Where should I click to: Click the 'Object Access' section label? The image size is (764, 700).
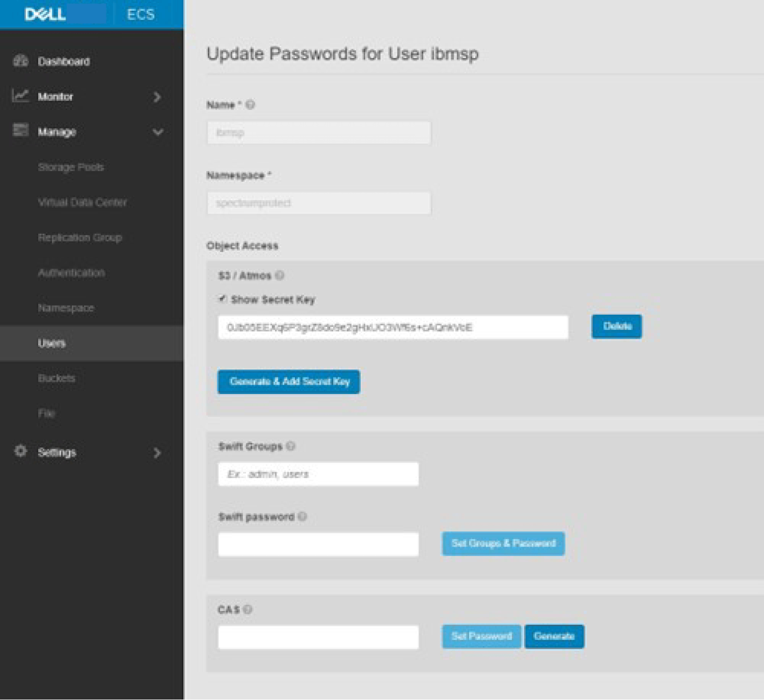click(x=242, y=245)
